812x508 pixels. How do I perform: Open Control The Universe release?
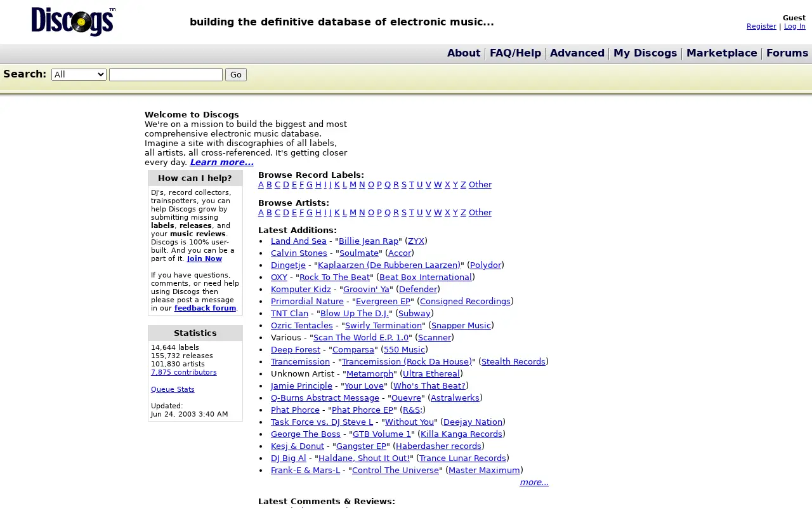395,471
